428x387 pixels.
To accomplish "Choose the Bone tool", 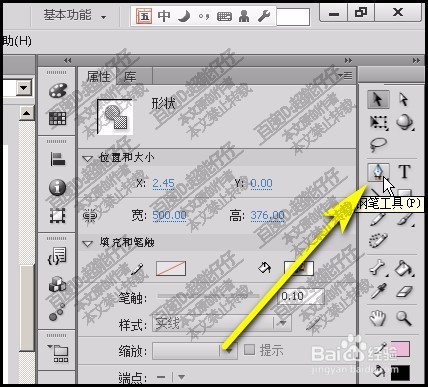I will point(378,268).
